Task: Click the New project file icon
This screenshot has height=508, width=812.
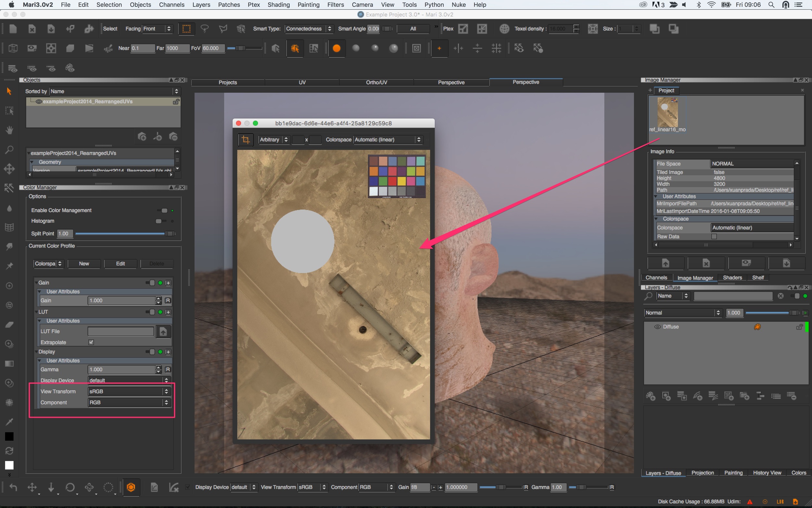Action: 13,29
